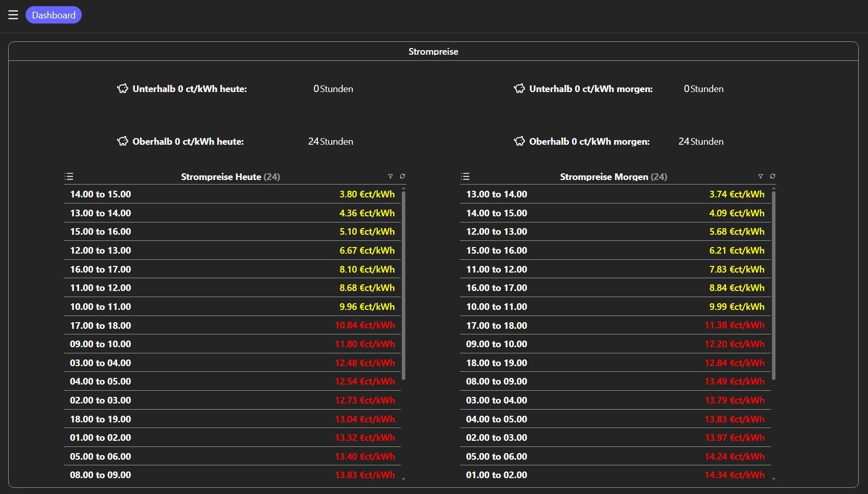The width and height of the screenshot is (868, 494).
Task: Click piggy bank icon beside Oberhalb morgen
Action: pyautogui.click(x=519, y=141)
